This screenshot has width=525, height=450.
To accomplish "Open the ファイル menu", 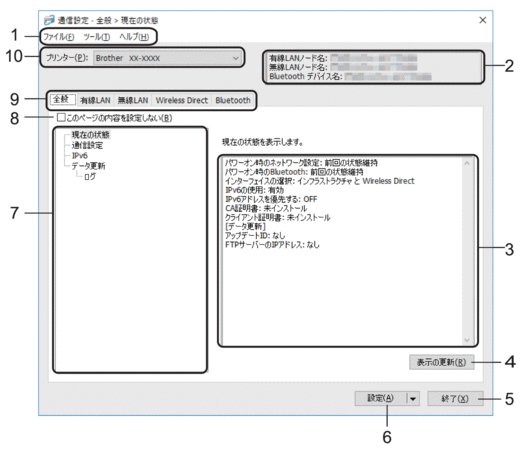I will pos(59,36).
